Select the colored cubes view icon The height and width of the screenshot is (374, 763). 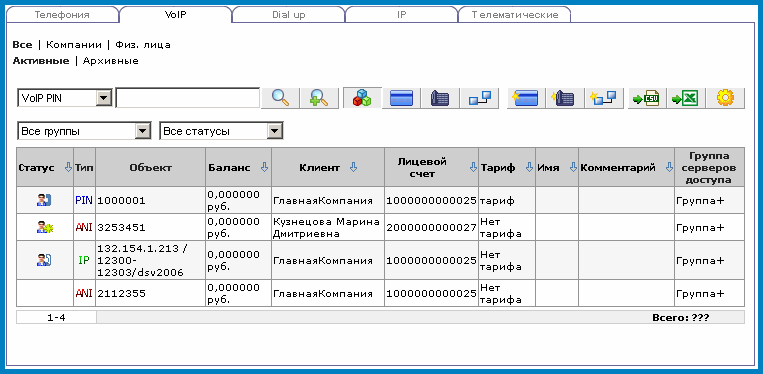362,98
